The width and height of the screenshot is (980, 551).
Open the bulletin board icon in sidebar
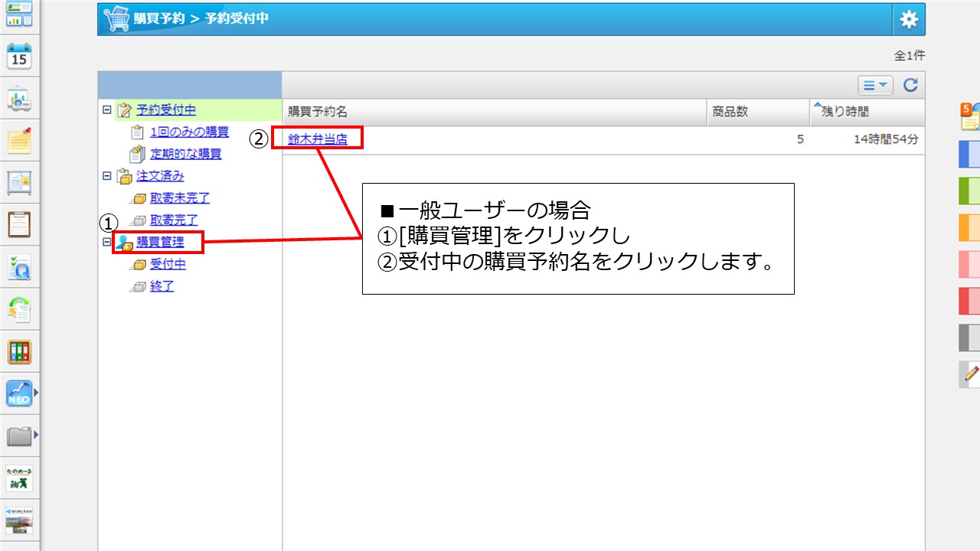[19, 183]
